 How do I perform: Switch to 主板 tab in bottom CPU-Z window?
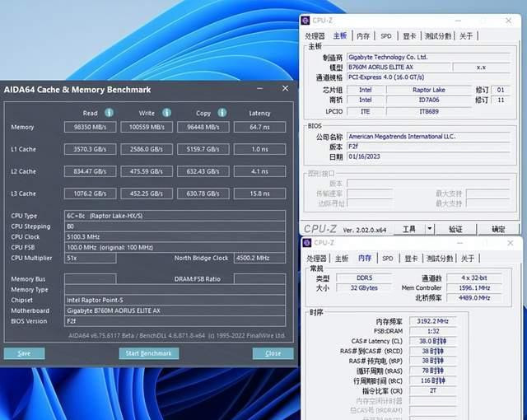tap(342, 259)
